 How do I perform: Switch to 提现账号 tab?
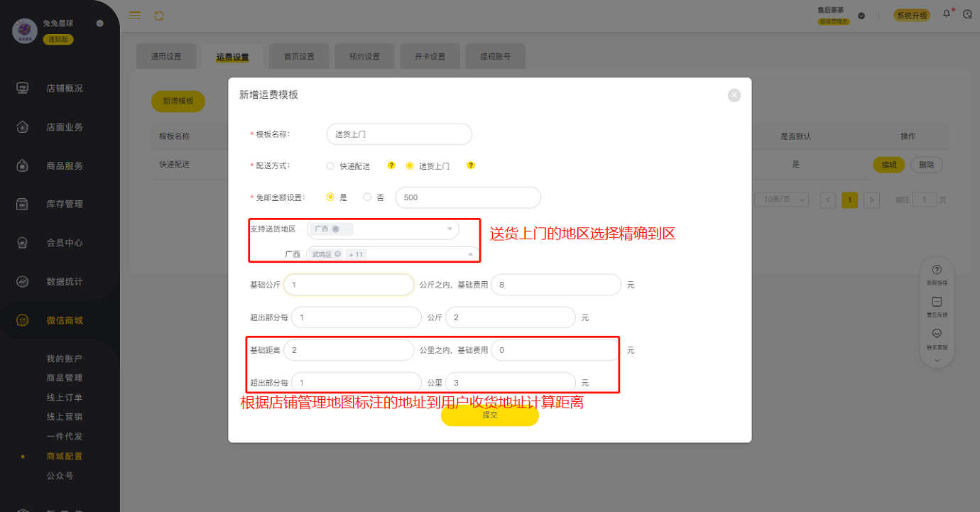(x=496, y=57)
